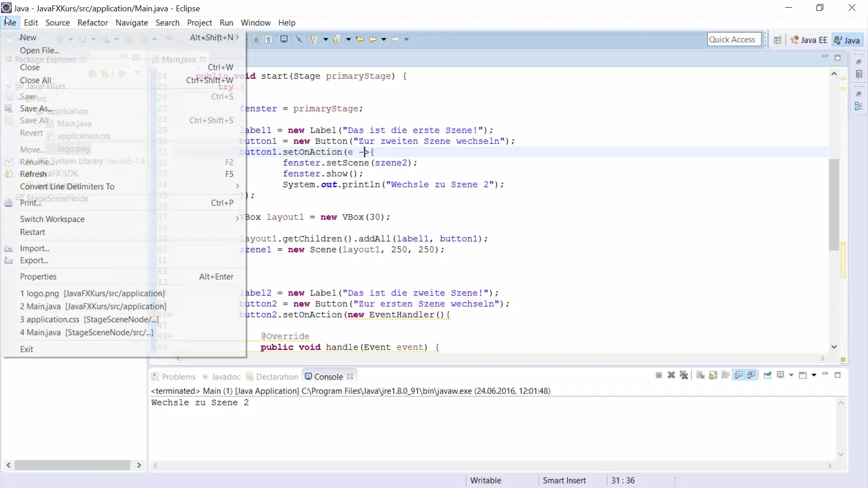Open the Refactor menu
868x488 pixels.
coord(93,23)
